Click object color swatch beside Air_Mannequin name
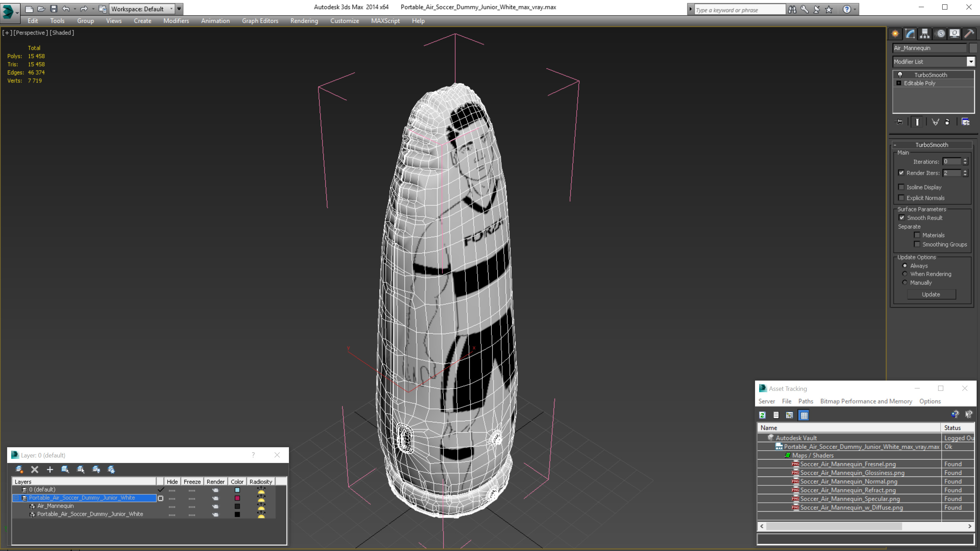Viewport: 980px width, 551px height. [x=973, y=48]
